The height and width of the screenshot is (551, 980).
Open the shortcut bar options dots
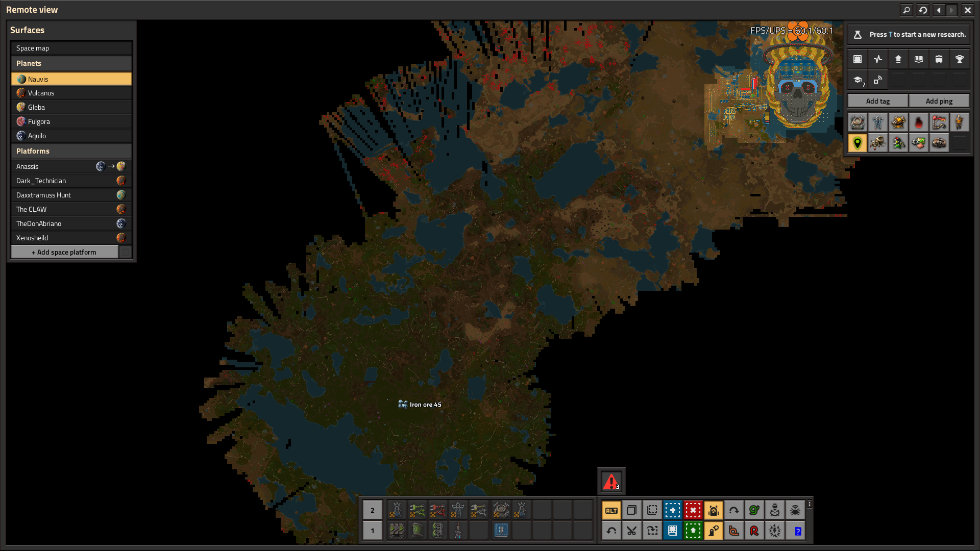coord(810,504)
